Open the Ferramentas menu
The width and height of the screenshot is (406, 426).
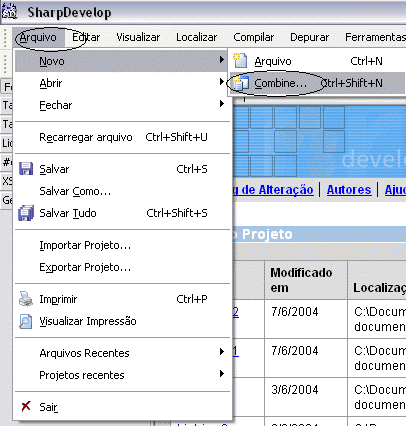375,37
